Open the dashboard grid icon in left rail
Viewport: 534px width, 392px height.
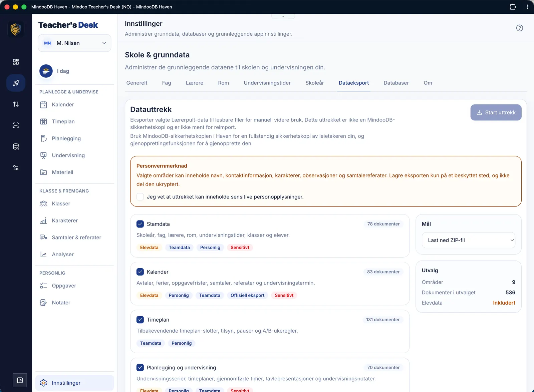[16, 62]
